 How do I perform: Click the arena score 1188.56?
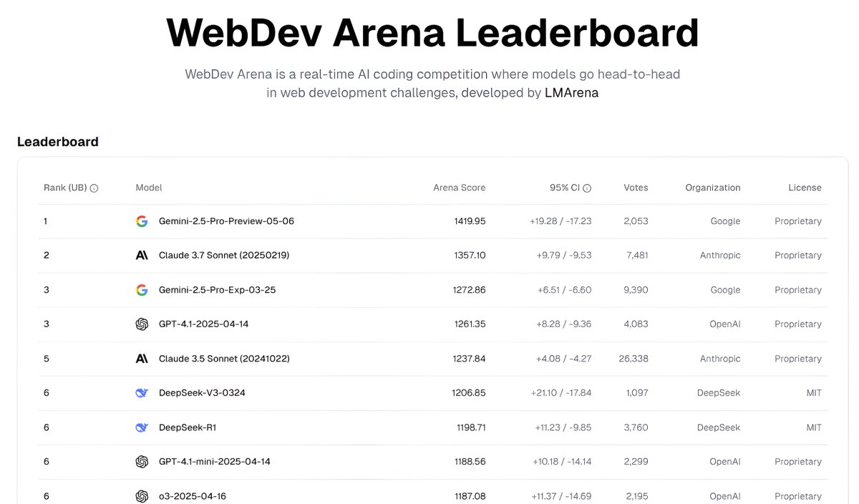pyautogui.click(x=470, y=462)
